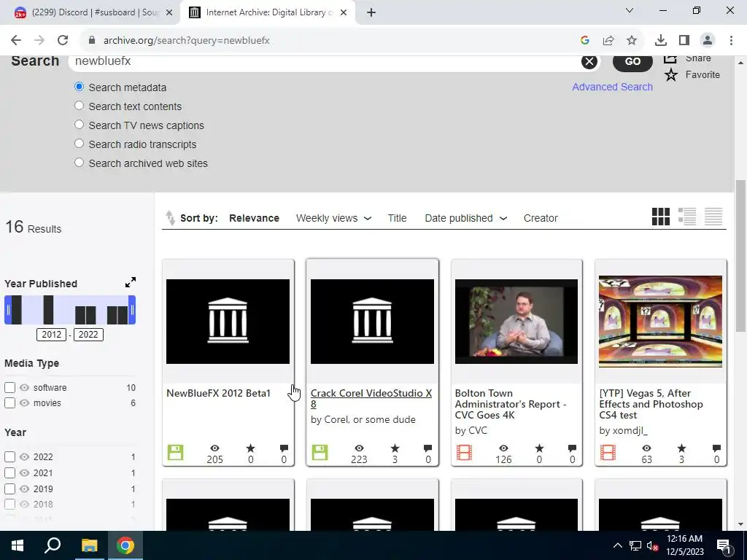Reload the archive.org page
Viewport: 747px width, 560px height.
coord(63,41)
